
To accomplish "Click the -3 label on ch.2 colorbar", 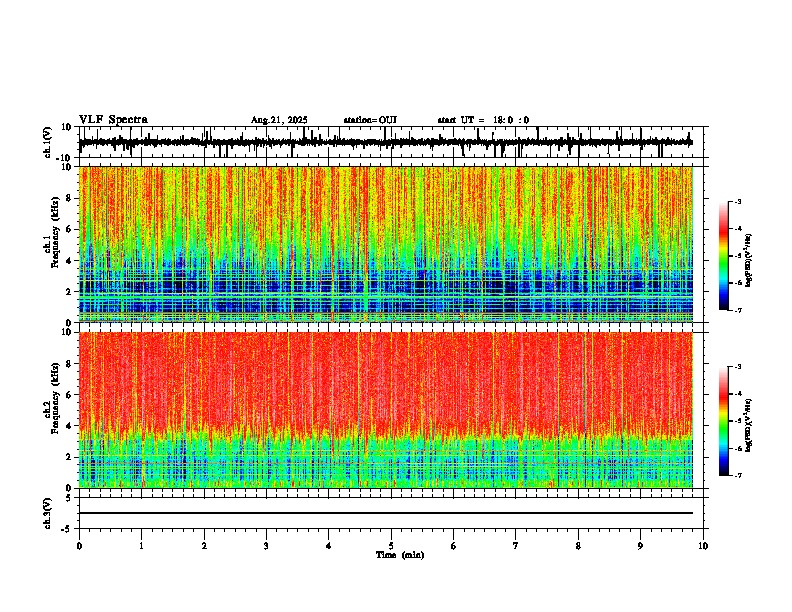I will pyautogui.click(x=738, y=367).
